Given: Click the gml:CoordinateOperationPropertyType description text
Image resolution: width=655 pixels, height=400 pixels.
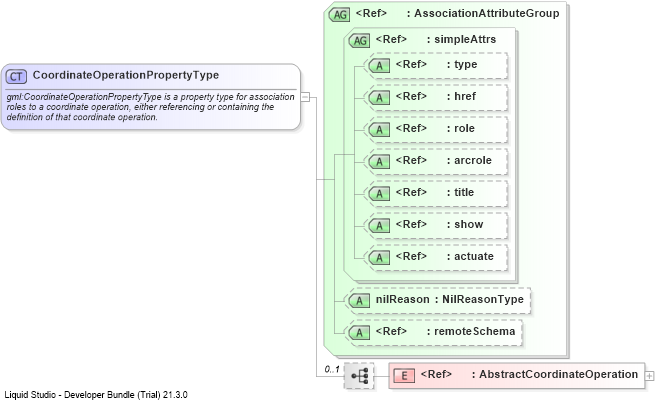Looking at the screenshot, I should (150, 107).
